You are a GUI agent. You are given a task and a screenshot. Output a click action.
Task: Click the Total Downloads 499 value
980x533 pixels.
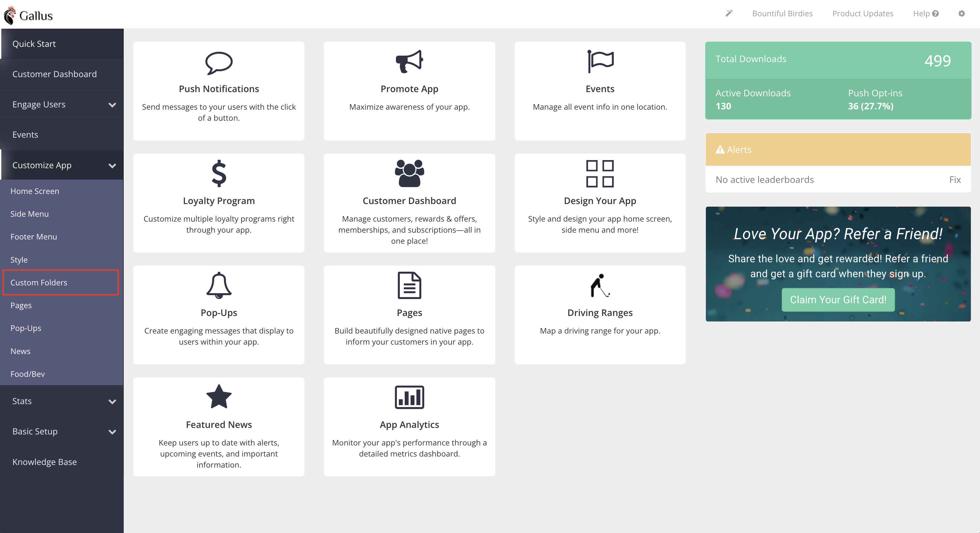937,61
